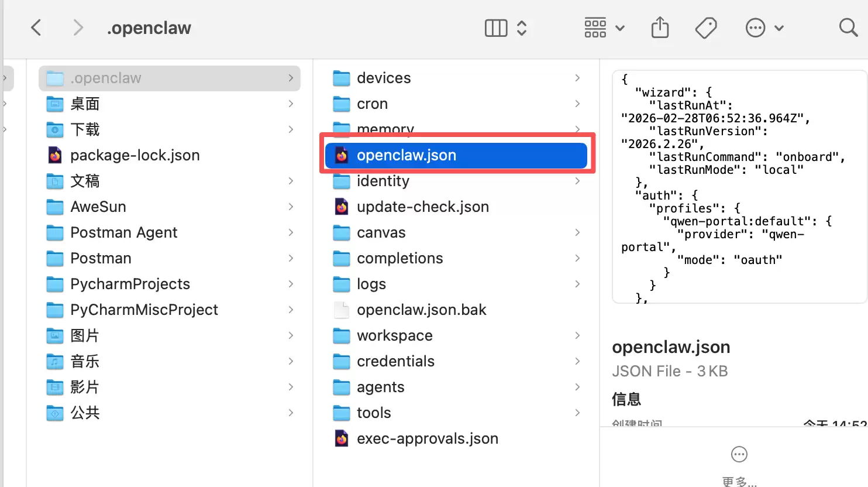Click the More circle icon in preview

tap(739, 454)
